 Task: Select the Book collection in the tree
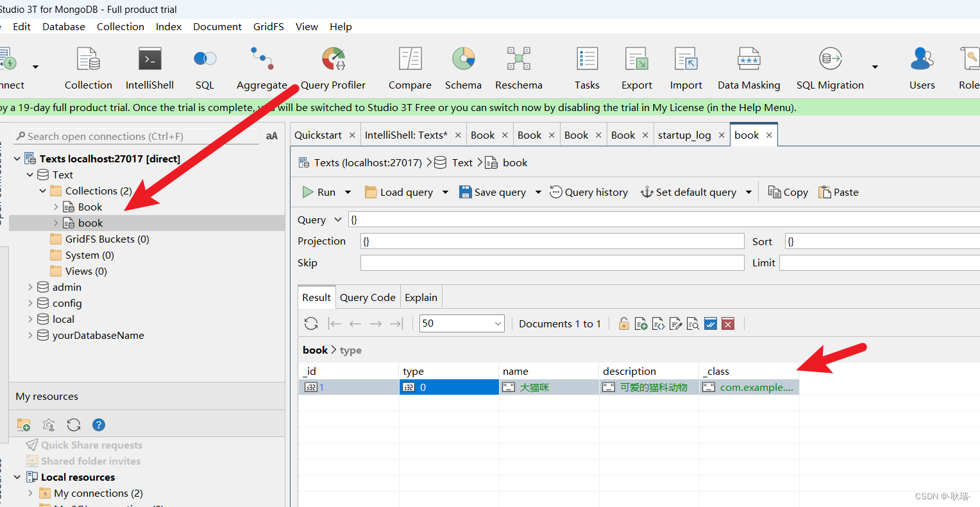click(x=90, y=207)
